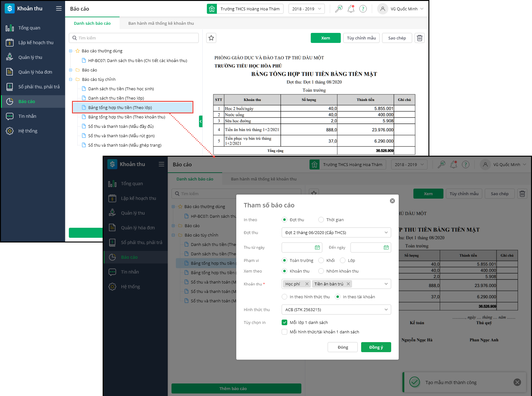The width and height of the screenshot is (532, 396).
Task: Open the Hình thức thu dropdown
Action: [x=336, y=310]
